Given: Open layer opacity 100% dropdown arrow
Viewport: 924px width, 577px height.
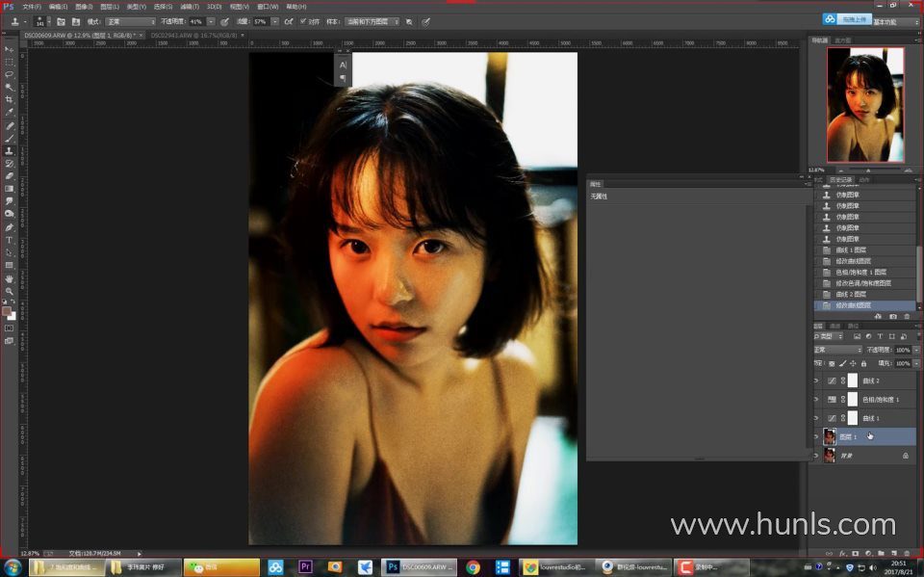Looking at the screenshot, I should (x=916, y=350).
